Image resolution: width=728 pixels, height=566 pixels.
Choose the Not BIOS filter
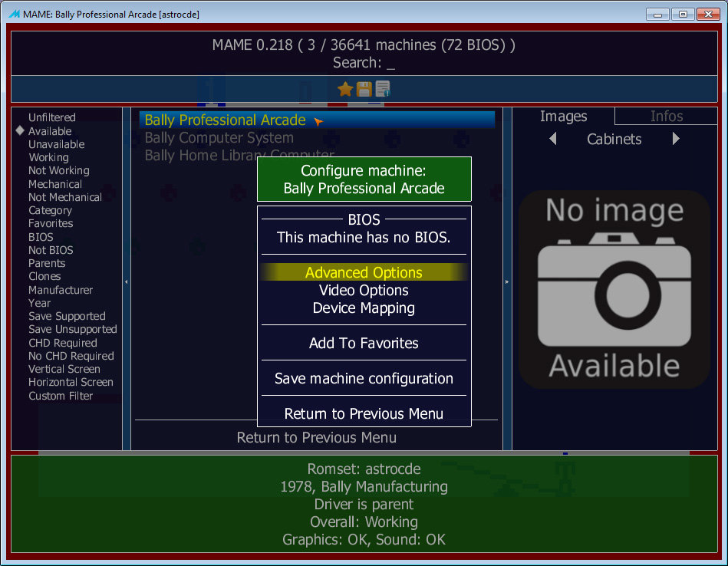click(x=51, y=250)
